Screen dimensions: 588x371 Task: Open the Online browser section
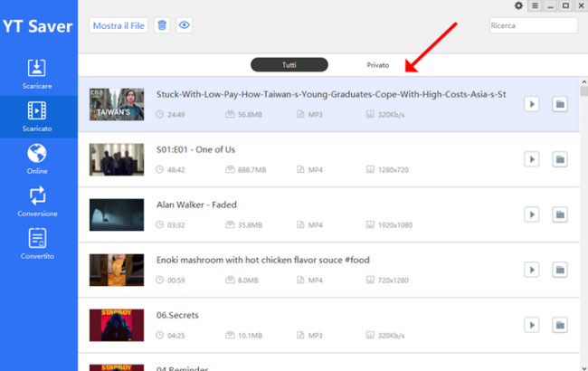pos(37,159)
